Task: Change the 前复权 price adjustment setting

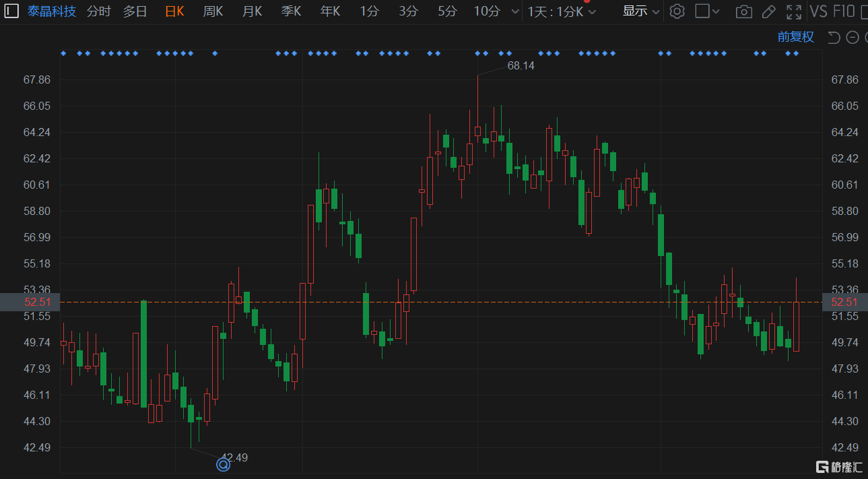Action: tap(796, 37)
